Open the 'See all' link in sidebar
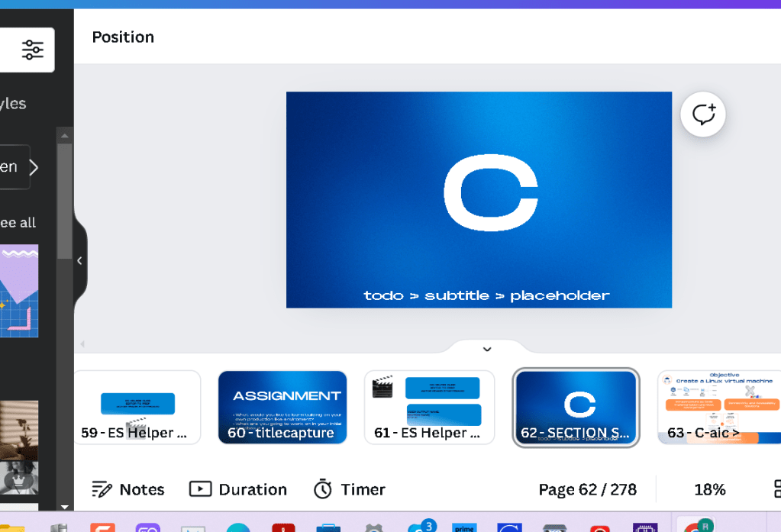This screenshot has height=532, width=781. pyautogui.click(x=18, y=223)
